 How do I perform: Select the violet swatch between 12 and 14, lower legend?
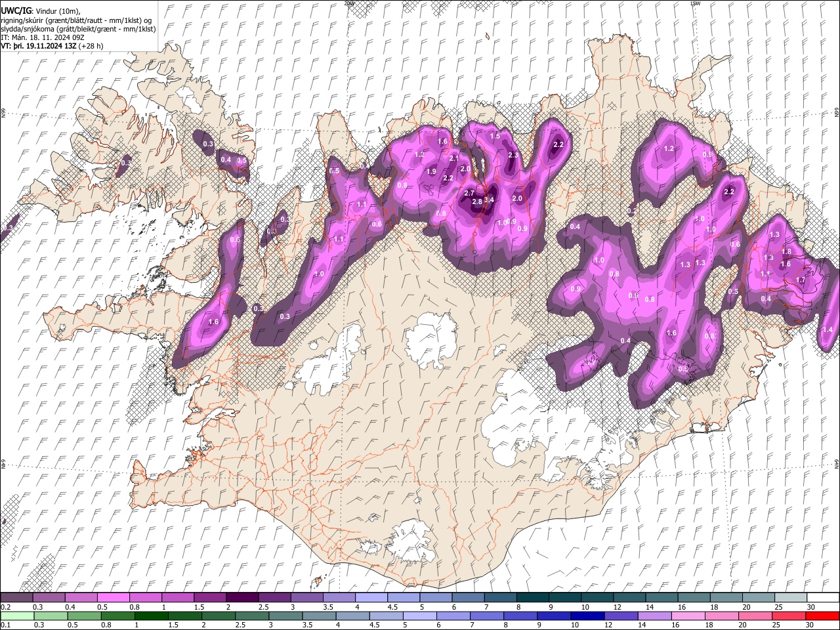(x=621, y=616)
